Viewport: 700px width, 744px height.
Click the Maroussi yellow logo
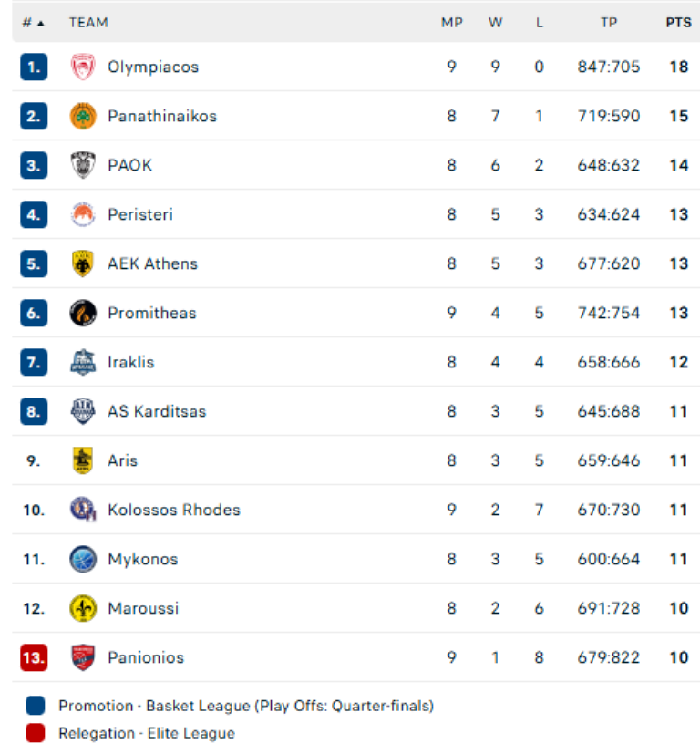83,608
